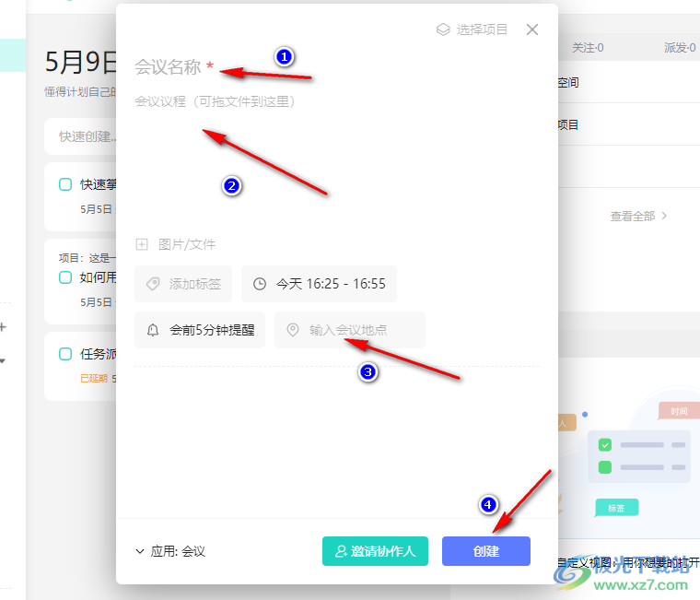Select the 快速创建 quick-create input

tap(83, 136)
